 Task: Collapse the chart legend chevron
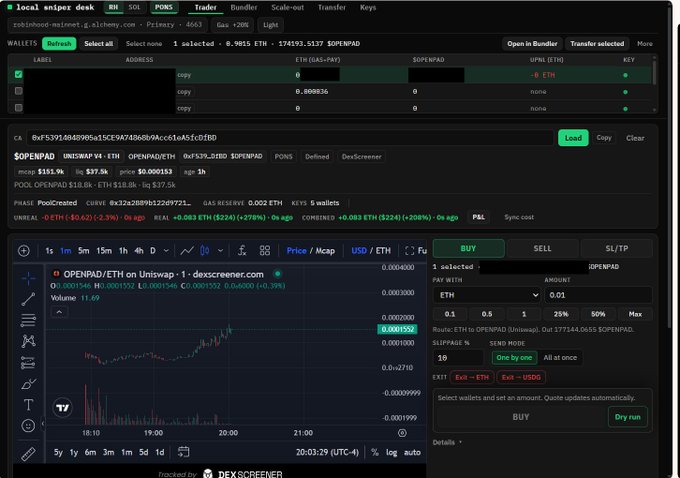59,312
